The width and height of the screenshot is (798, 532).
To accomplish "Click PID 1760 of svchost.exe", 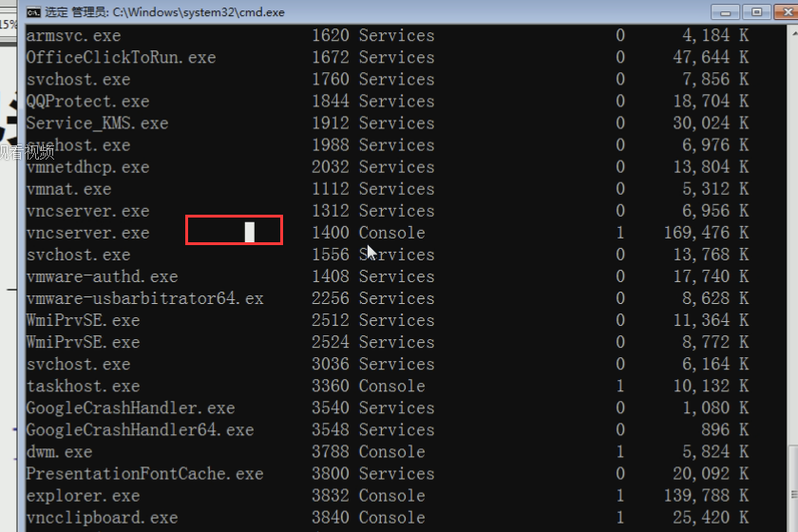I will click(331, 80).
